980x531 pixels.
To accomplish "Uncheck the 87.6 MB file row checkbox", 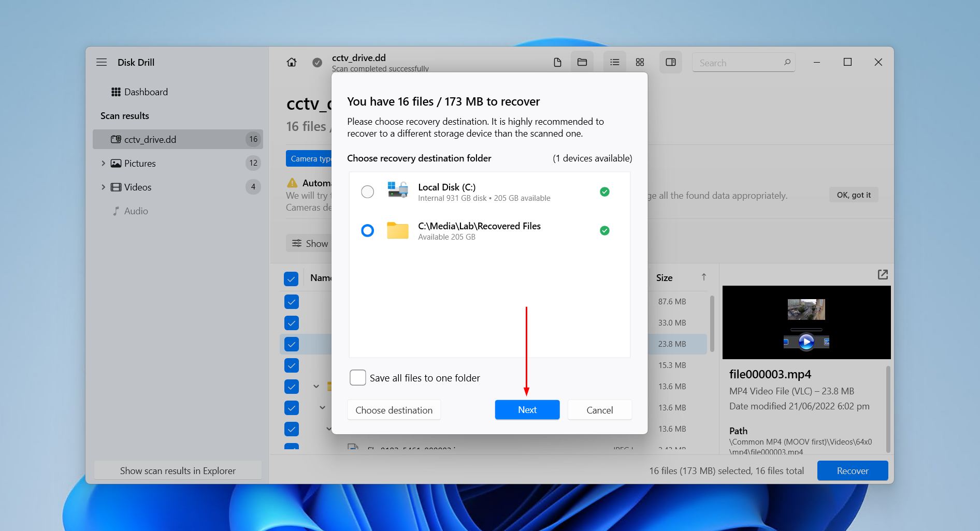I will tap(291, 302).
